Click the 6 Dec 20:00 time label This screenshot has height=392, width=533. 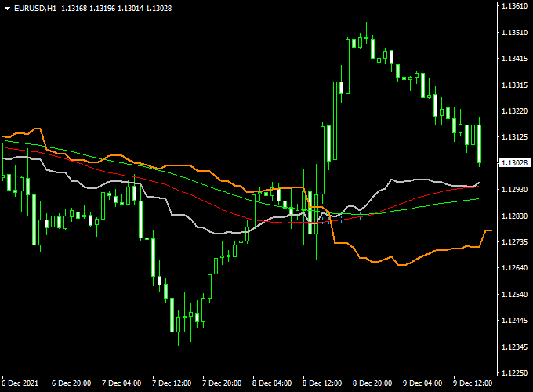pos(71,383)
